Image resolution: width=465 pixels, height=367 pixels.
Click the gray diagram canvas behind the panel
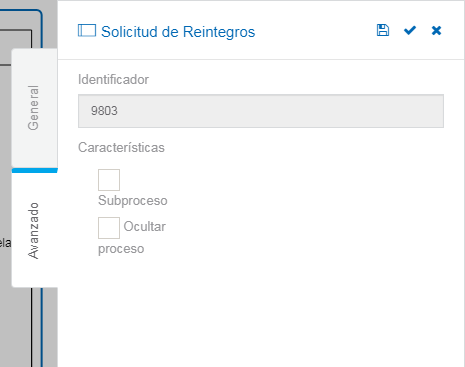click(x=50, y=327)
